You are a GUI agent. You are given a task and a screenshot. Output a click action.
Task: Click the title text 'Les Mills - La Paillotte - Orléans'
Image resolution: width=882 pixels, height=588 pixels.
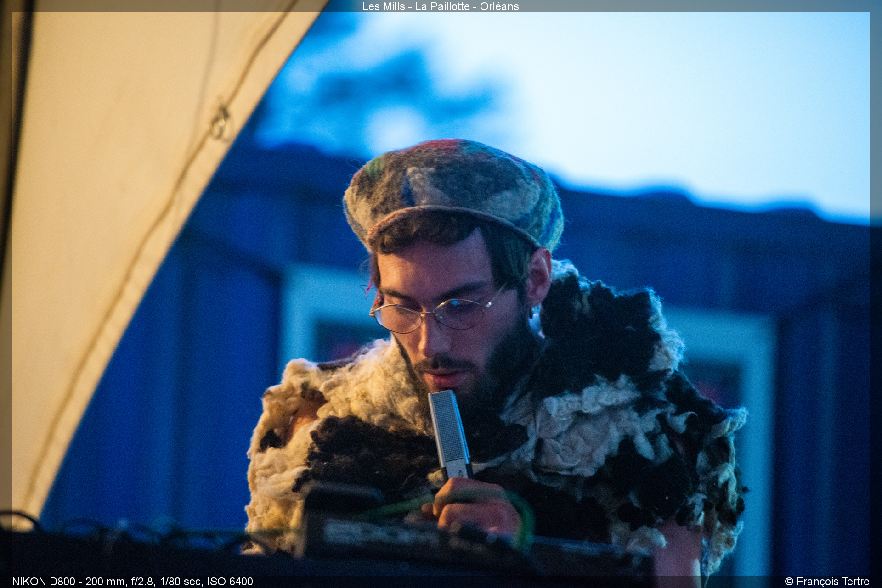pyautogui.click(x=441, y=6)
